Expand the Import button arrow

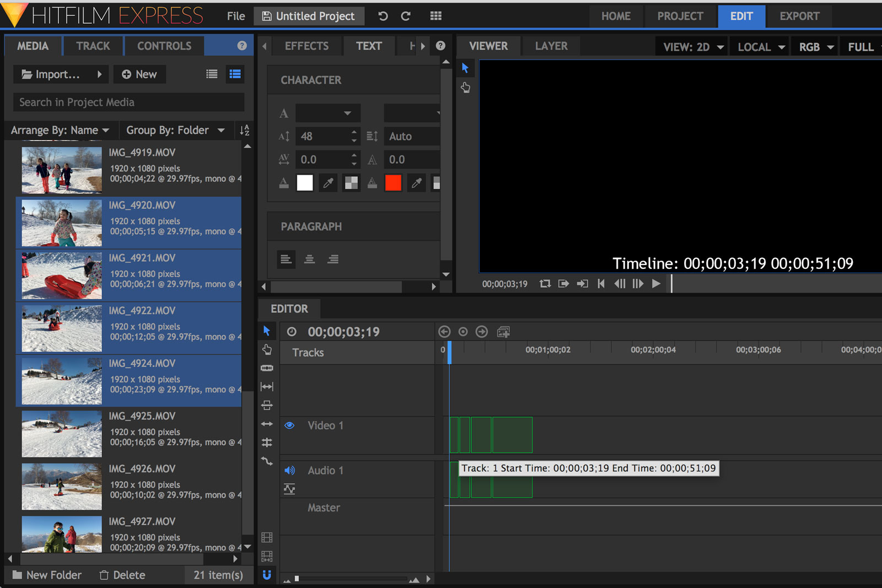coord(100,74)
